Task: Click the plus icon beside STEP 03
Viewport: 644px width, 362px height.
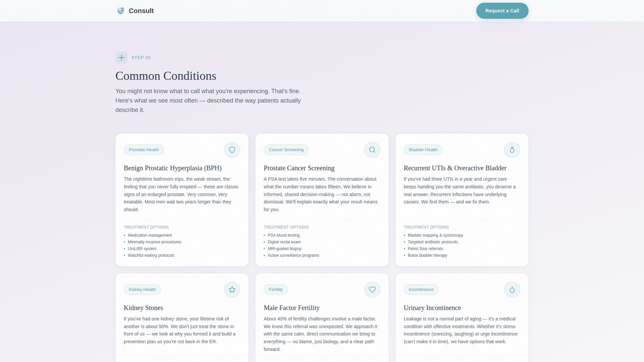Action: point(121,58)
